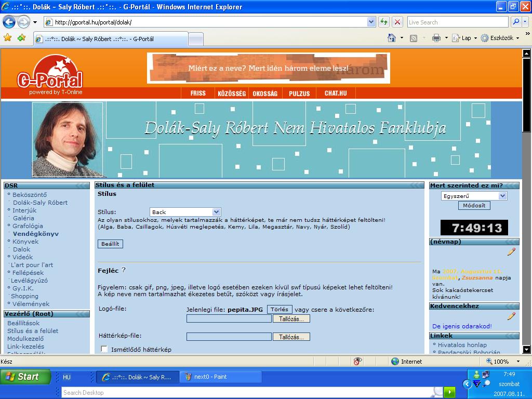This screenshot has width=532, height=399.
Task: Open the Hivatalos honlap link
Action: coord(462,345)
